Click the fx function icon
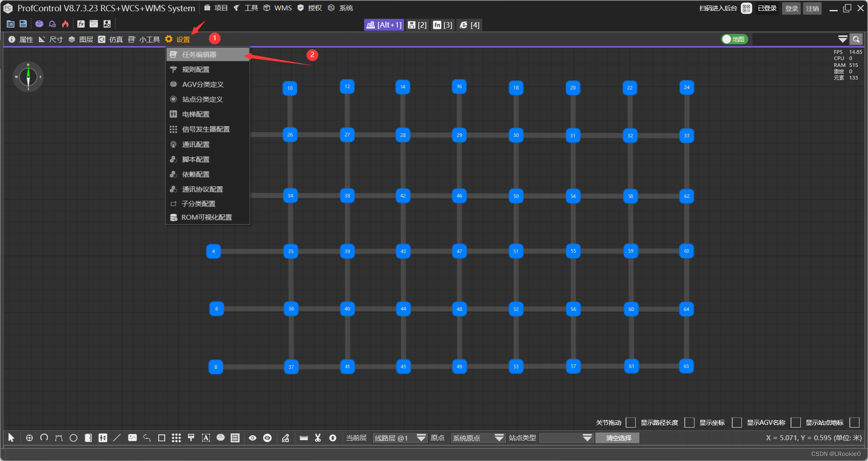The image size is (868, 461). (x=81, y=24)
